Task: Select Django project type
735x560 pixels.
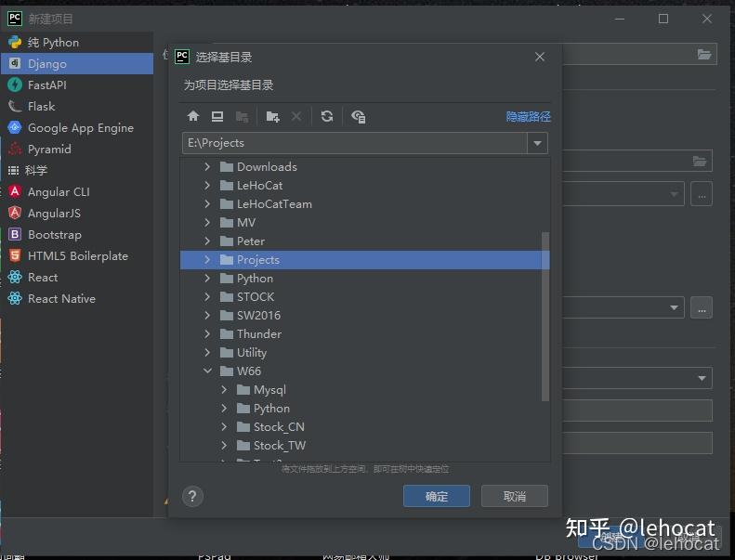Action: 77,64
